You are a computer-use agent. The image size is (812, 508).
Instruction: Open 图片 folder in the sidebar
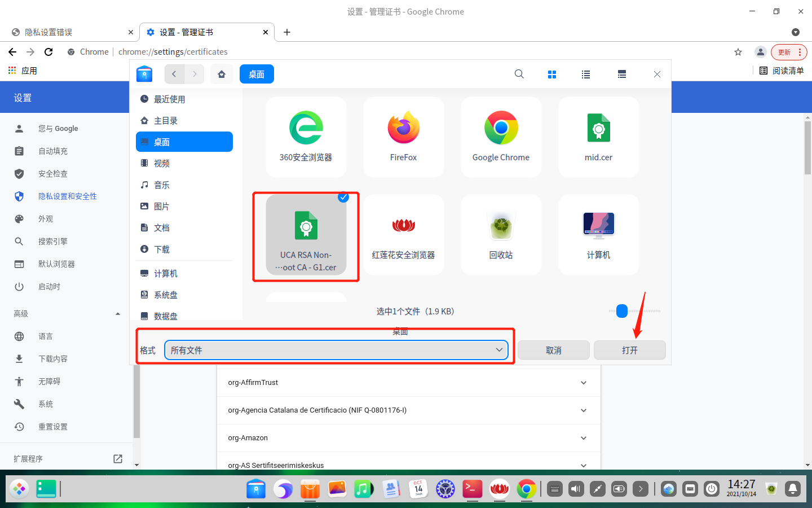click(184, 206)
